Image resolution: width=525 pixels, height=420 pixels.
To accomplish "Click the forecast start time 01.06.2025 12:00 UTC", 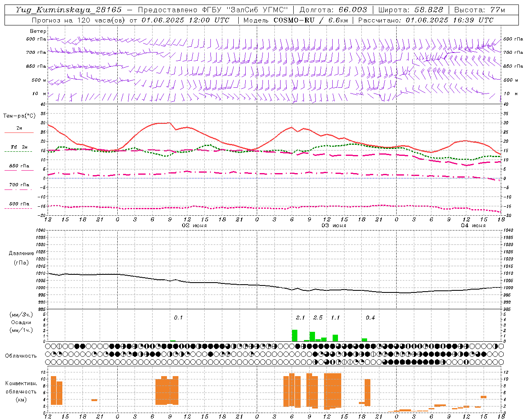I will click(185, 20).
